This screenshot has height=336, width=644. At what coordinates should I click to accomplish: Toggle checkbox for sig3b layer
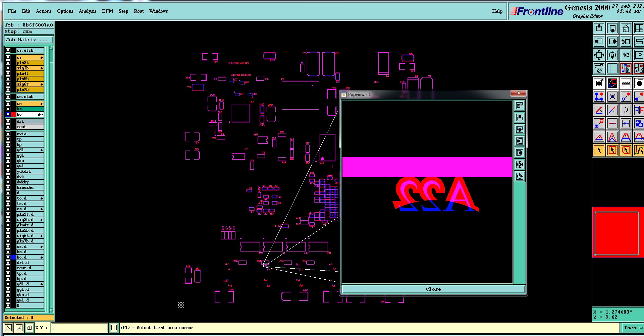coord(8,68)
